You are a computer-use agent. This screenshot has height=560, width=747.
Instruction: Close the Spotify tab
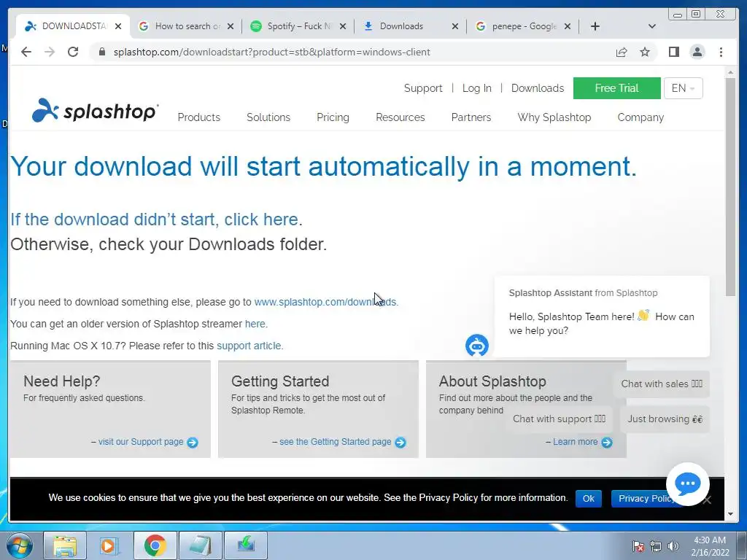coord(343,26)
